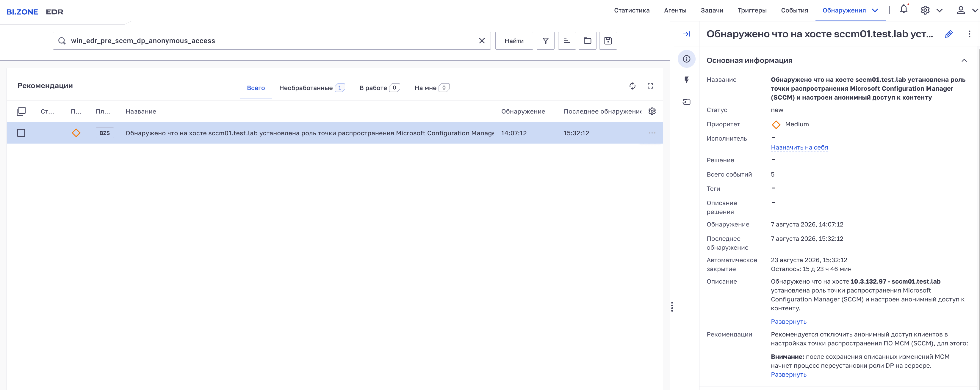Select all rows with the header checkbox
Image resolution: width=980 pixels, height=390 pixels.
tap(21, 111)
